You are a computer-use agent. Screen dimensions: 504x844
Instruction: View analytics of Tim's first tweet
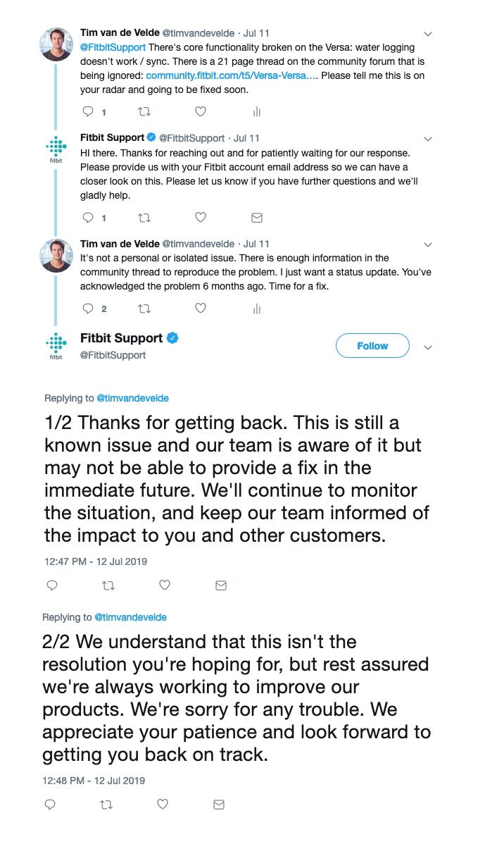pos(257,111)
